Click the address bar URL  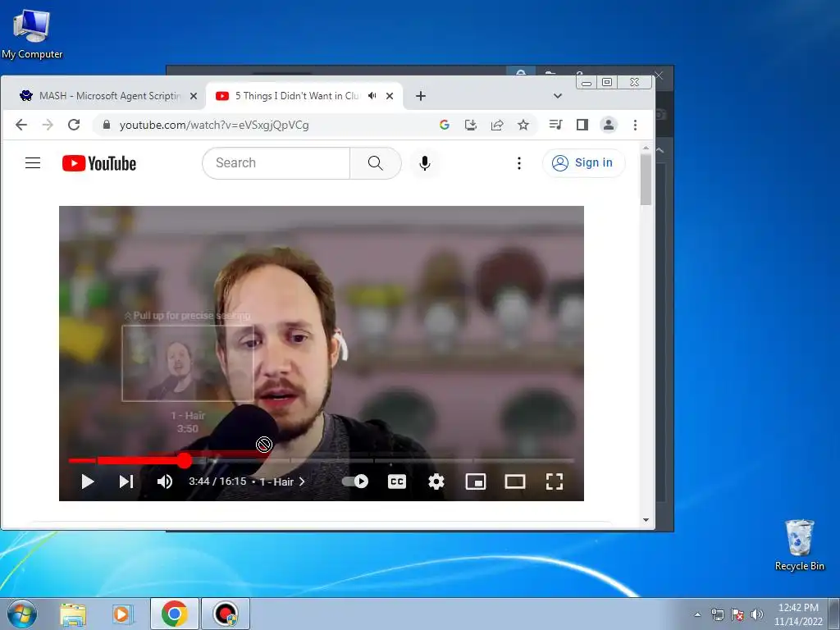click(214, 125)
